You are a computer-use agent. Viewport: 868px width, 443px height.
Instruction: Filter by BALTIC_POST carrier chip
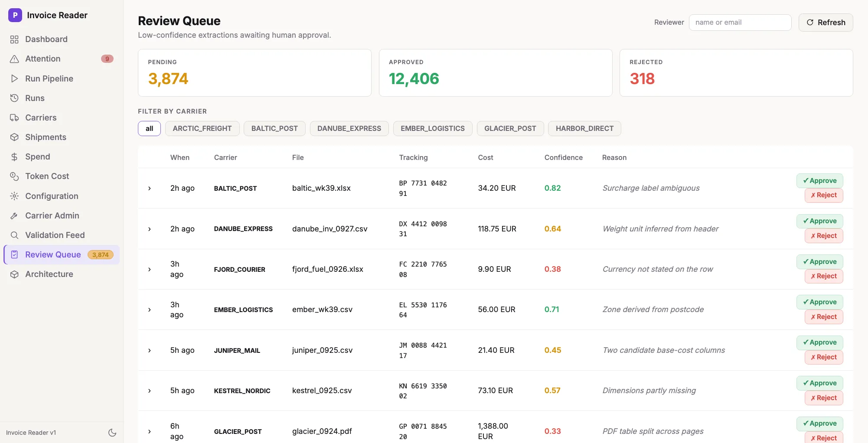(274, 128)
